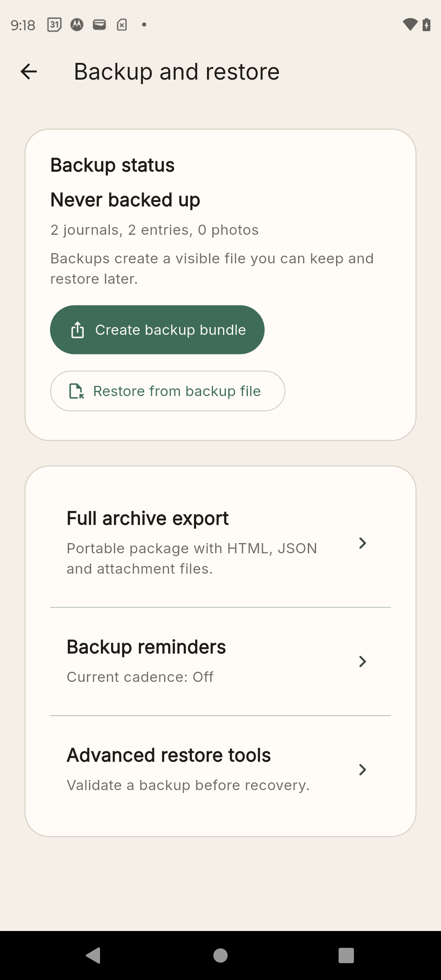This screenshot has height=980, width=441.
Task: Tap the Never backed up status text
Action: [125, 200]
